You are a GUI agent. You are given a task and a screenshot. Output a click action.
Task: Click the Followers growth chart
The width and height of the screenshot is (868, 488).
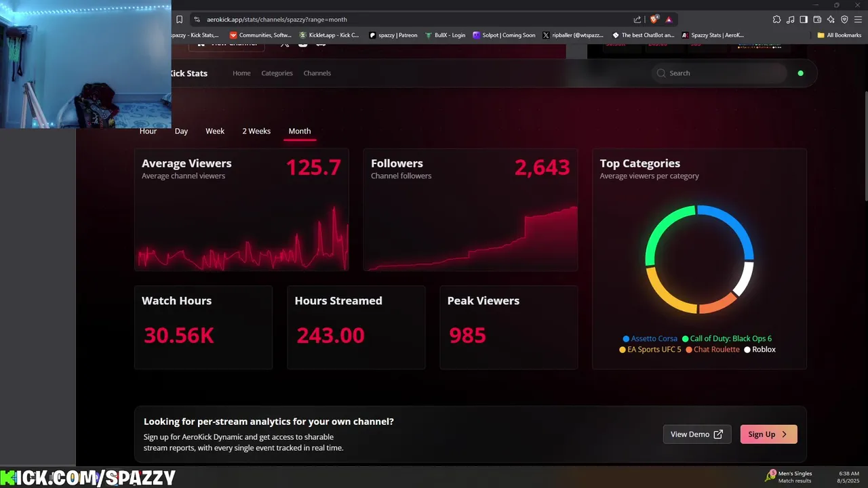[471, 237]
